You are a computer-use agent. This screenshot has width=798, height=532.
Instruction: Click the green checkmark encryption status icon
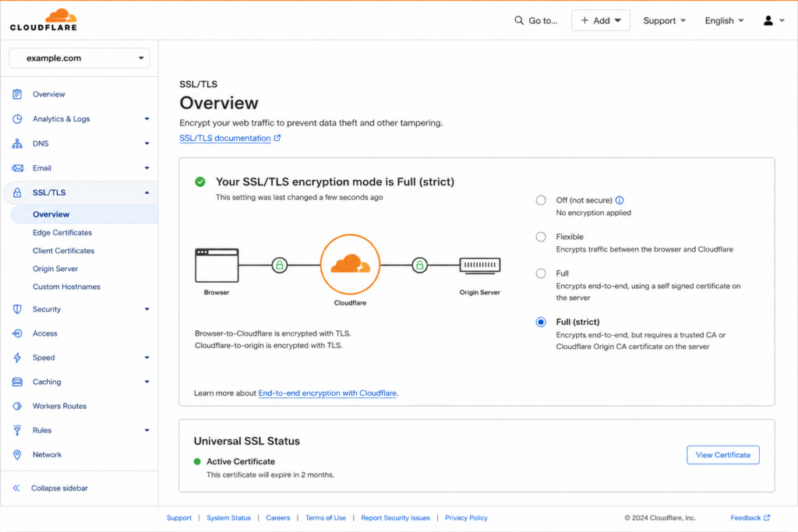tap(200, 182)
